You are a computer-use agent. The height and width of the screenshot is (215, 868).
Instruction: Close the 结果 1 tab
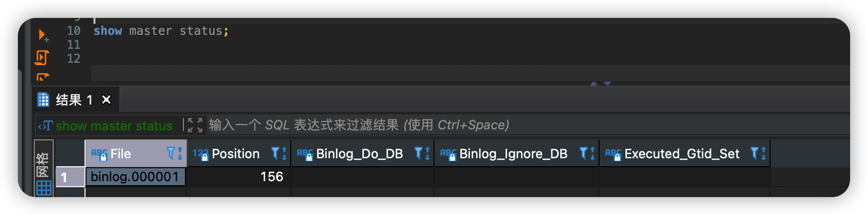106,100
